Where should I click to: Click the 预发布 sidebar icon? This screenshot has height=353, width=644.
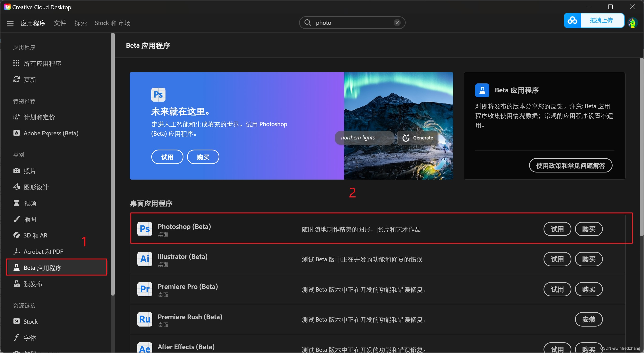click(x=16, y=284)
